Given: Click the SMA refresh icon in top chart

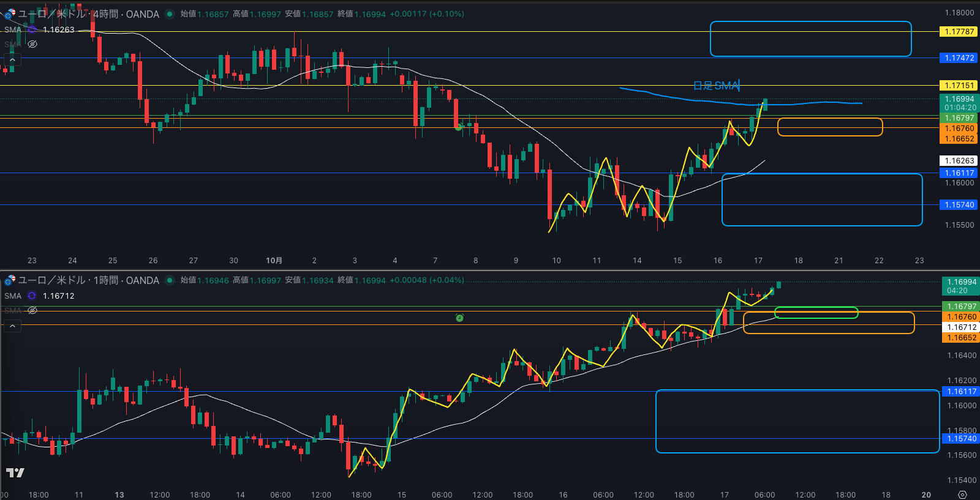Looking at the screenshot, I should pos(32,29).
